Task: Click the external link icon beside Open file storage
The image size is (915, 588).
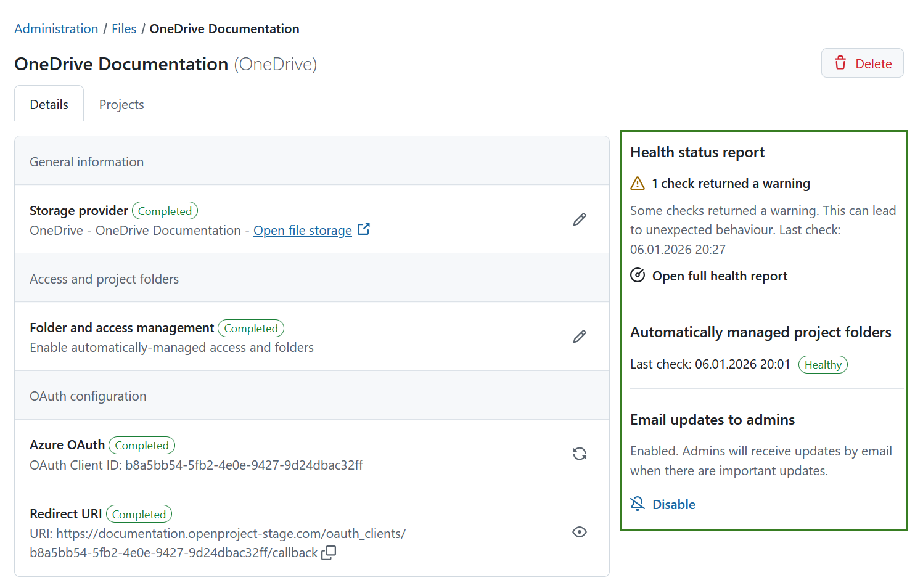Action: (x=364, y=229)
